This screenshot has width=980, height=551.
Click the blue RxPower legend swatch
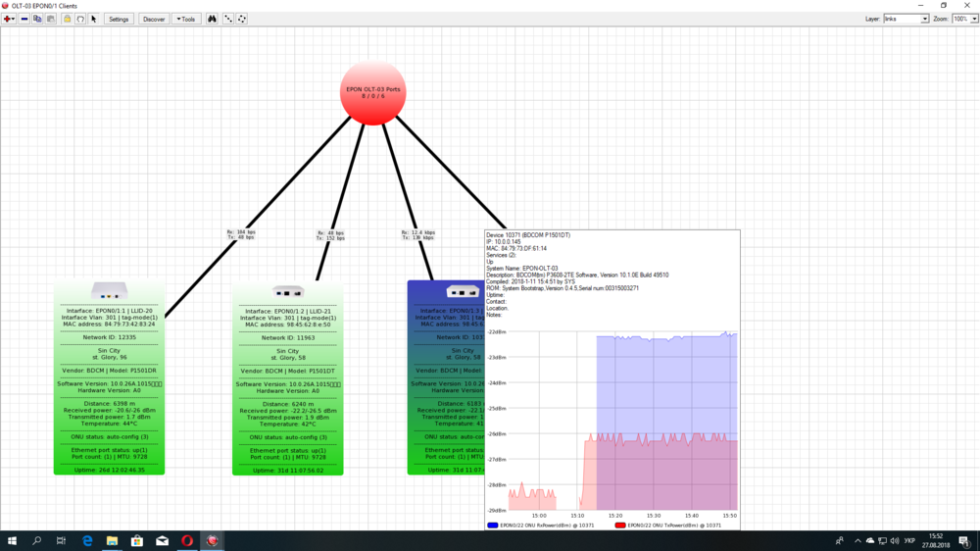[x=493, y=526]
